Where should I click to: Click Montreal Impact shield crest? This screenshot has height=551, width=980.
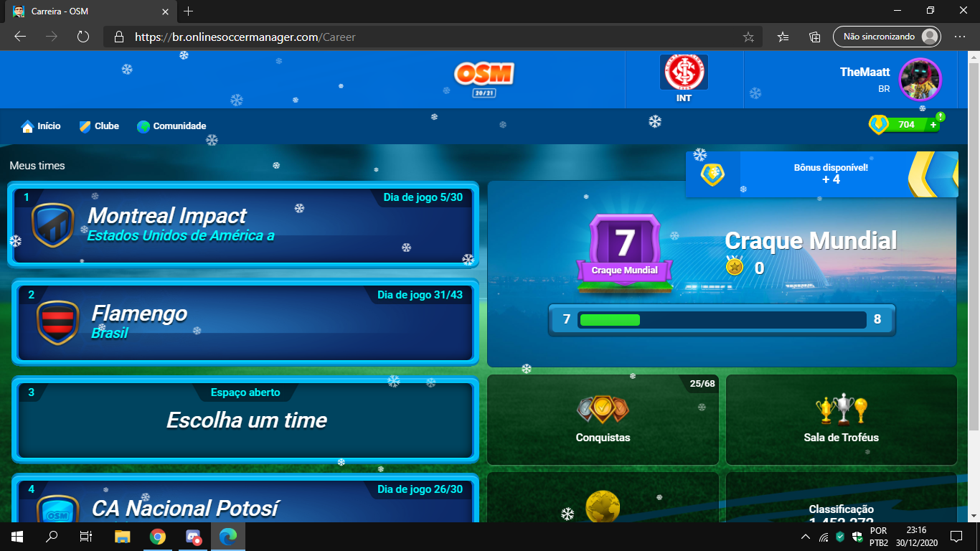pyautogui.click(x=53, y=225)
